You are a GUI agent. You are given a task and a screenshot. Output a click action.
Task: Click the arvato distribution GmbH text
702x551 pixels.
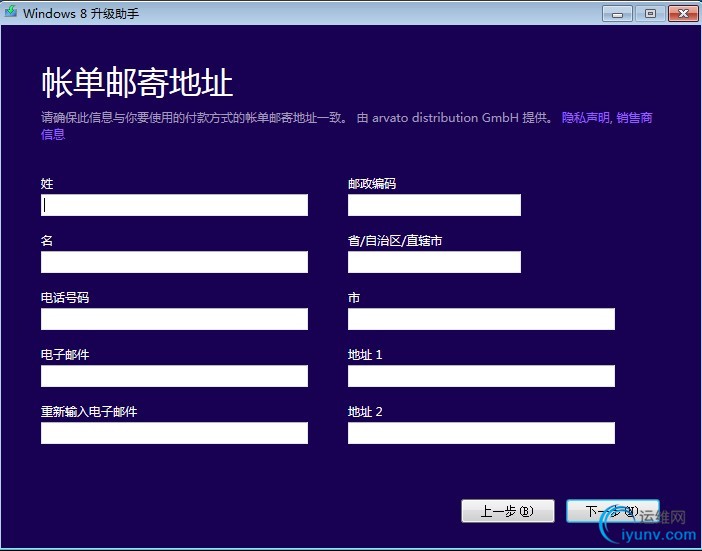point(445,118)
